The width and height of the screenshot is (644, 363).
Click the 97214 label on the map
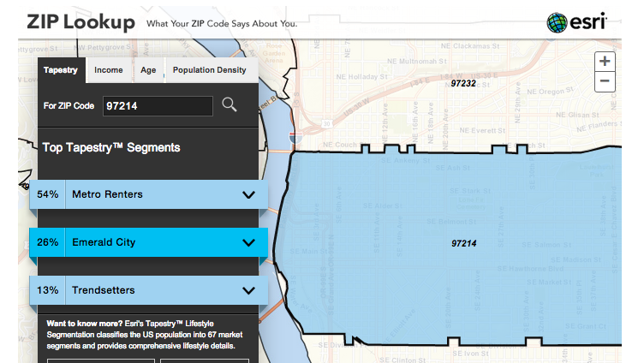(463, 243)
